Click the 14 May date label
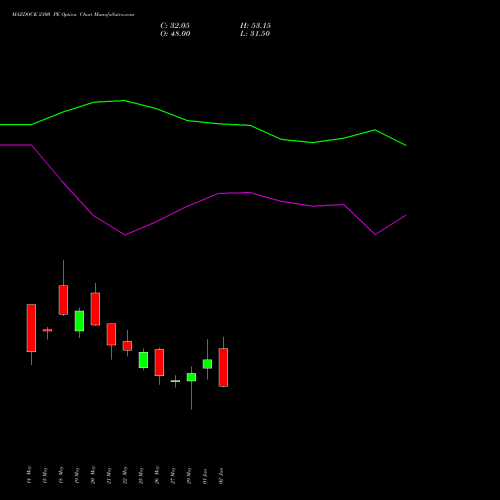This screenshot has width=500, height=500. point(29,475)
